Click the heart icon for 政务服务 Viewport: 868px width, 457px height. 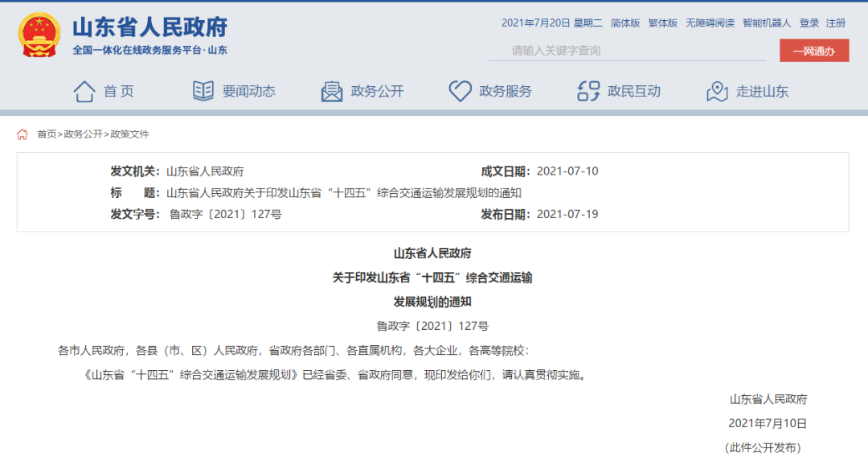[460, 92]
